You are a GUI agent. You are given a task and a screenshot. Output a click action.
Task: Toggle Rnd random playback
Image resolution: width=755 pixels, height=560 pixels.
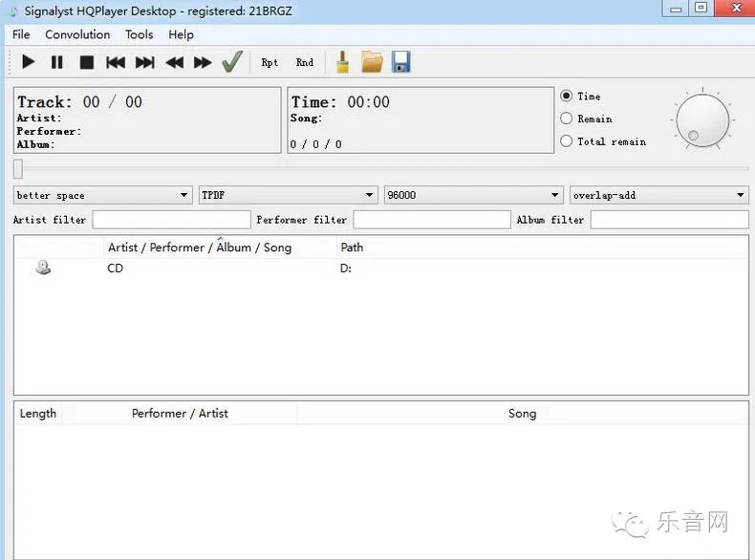click(304, 62)
